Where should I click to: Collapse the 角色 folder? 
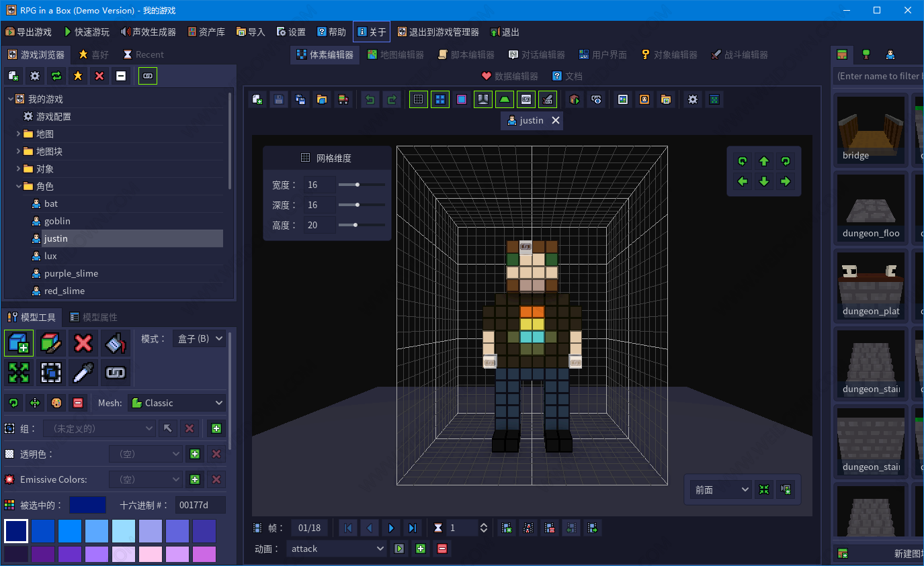[x=18, y=186]
